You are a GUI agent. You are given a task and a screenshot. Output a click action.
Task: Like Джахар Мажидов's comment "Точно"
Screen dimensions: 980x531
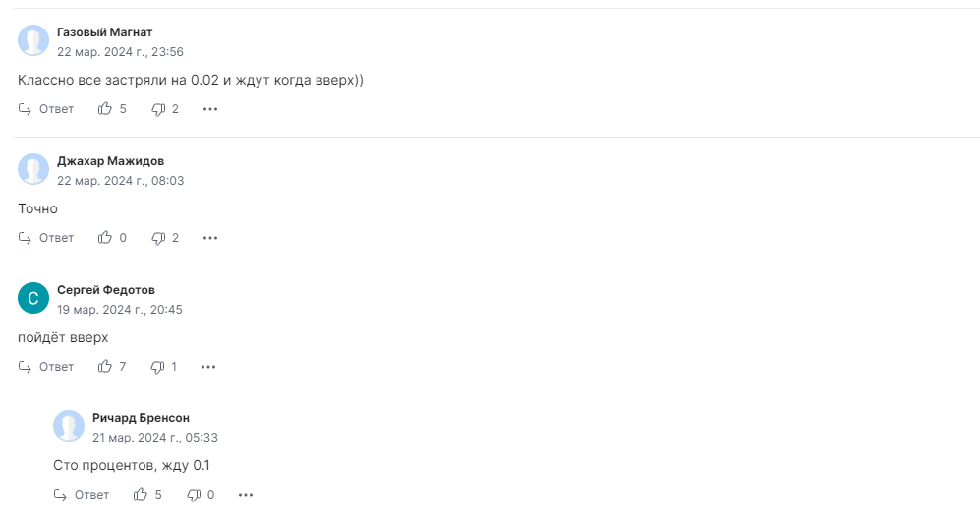[105, 238]
